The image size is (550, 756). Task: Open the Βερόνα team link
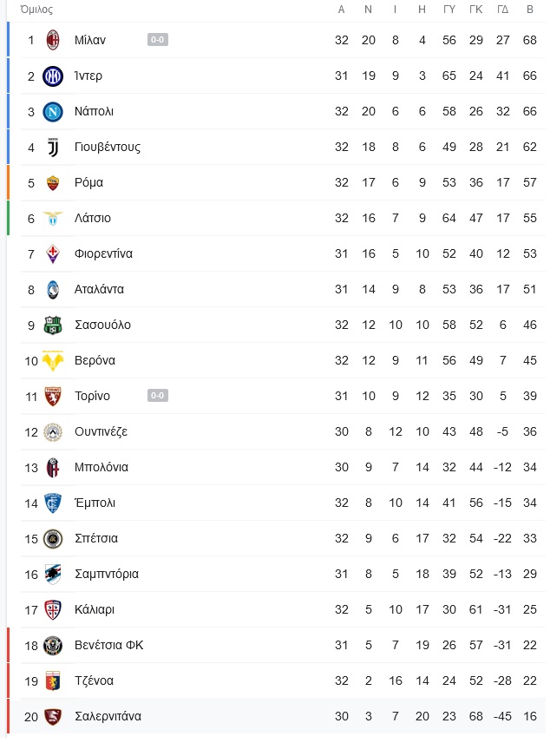[x=95, y=361]
